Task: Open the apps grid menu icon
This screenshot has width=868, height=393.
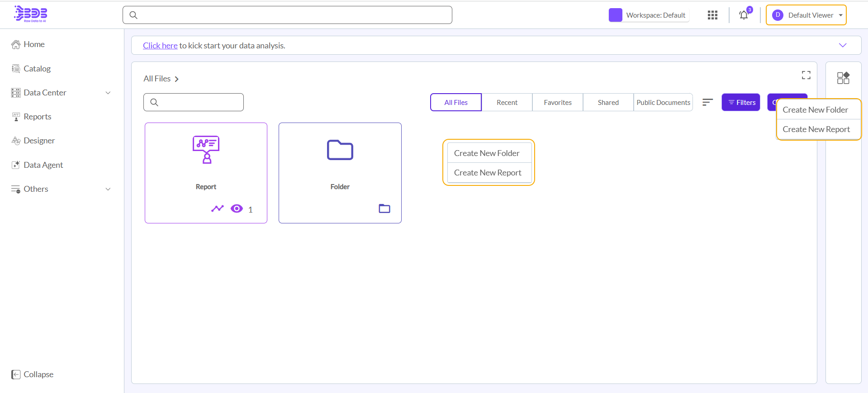Action: coord(712,15)
